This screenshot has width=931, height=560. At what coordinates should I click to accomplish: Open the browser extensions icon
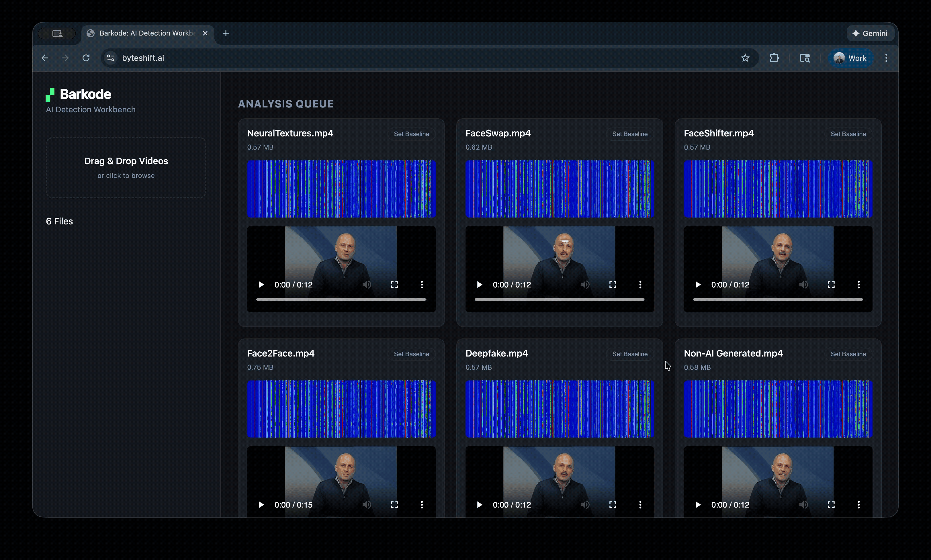tap(774, 58)
